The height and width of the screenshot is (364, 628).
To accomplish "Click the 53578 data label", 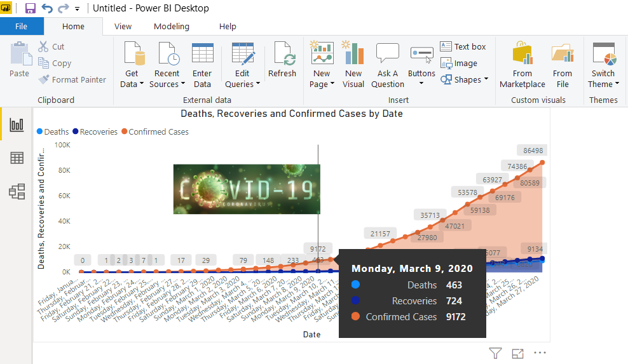I will coord(467,192).
